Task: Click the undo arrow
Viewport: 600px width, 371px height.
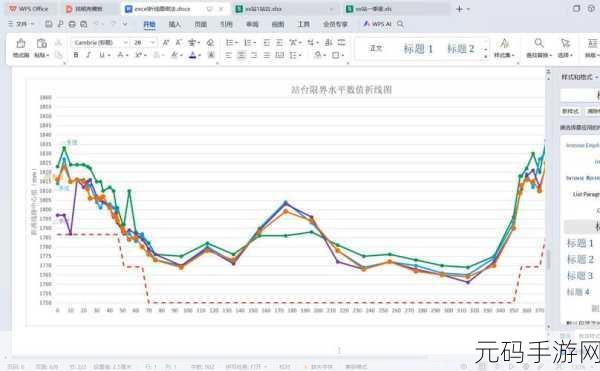Action: click(x=97, y=24)
